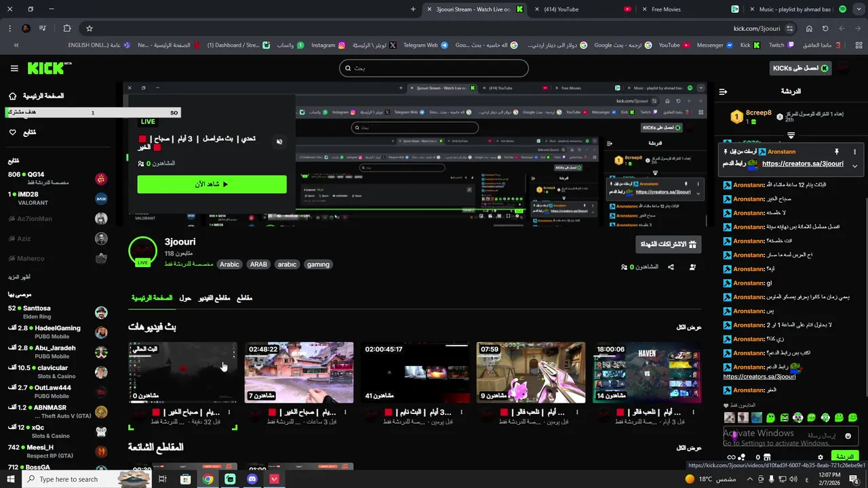Click the KICK logo

pyautogui.click(x=49, y=68)
